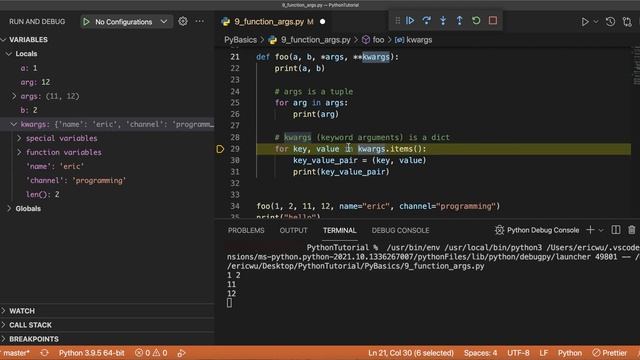Click the breakpoint arrow on line 29
640x360 pixels.
[x=220, y=149]
